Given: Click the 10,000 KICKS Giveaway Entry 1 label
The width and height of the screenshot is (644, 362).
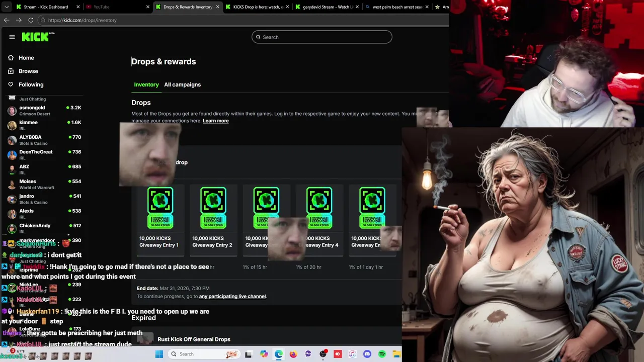Looking at the screenshot, I should [x=159, y=241].
